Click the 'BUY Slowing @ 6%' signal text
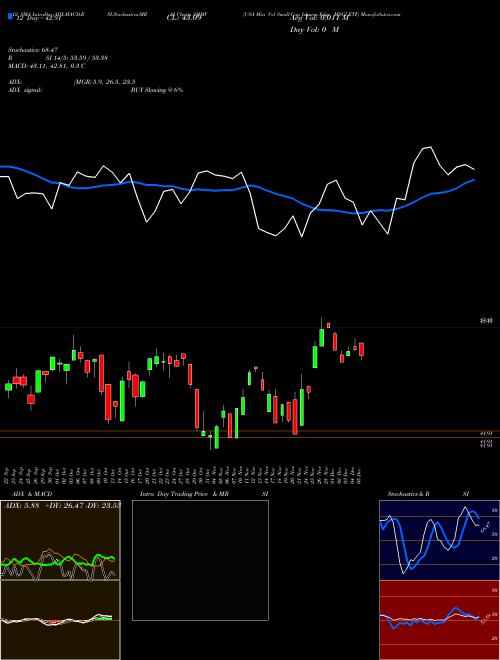500x660 pixels. [157, 90]
